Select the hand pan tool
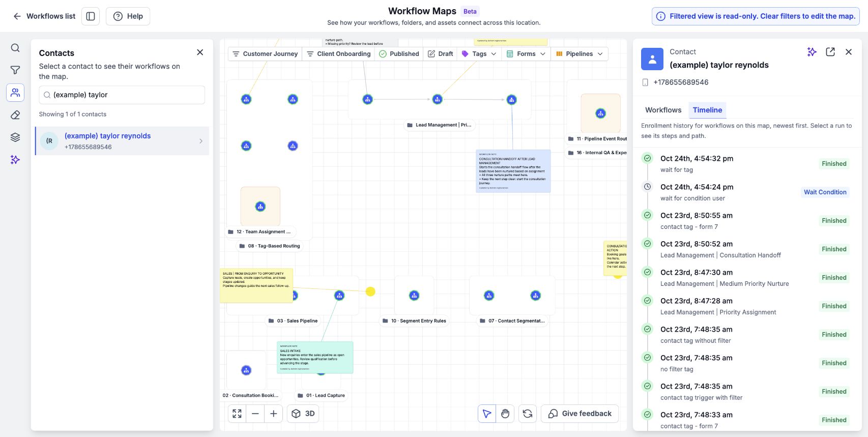Viewport: 868px width, 437px height. pyautogui.click(x=505, y=414)
